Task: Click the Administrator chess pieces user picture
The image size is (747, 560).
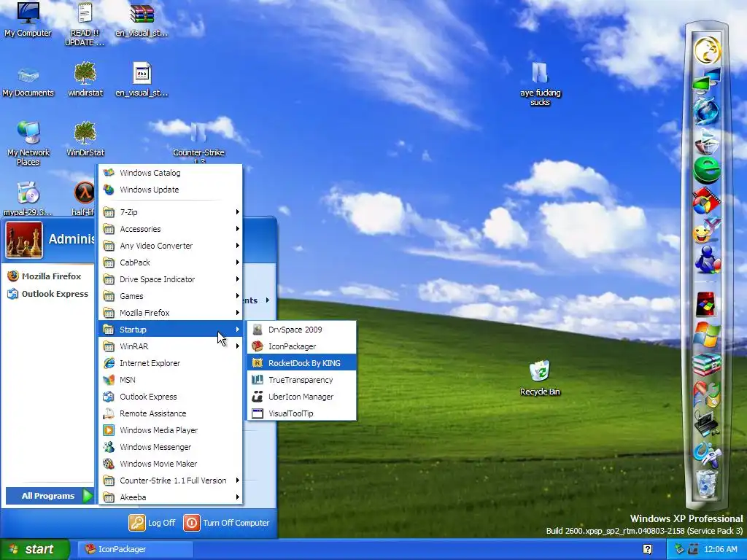Action: (24, 240)
